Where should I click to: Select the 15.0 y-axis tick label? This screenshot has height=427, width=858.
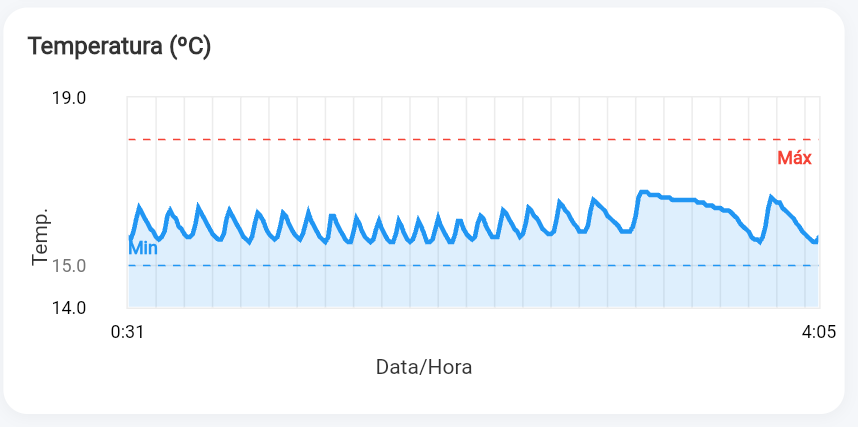point(68,266)
